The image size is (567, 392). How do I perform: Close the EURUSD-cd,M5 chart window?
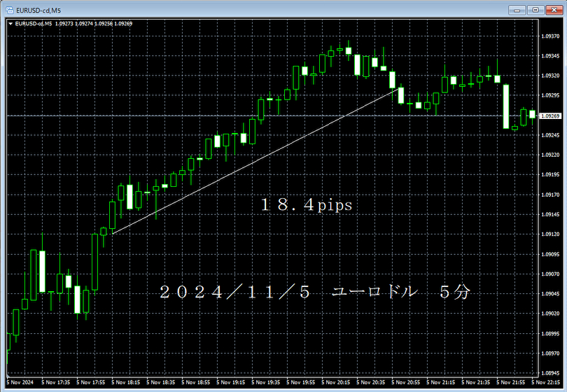(554, 9)
